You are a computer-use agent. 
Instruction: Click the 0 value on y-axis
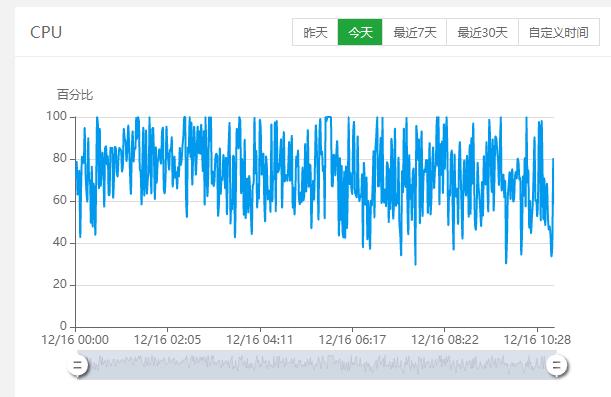64,326
